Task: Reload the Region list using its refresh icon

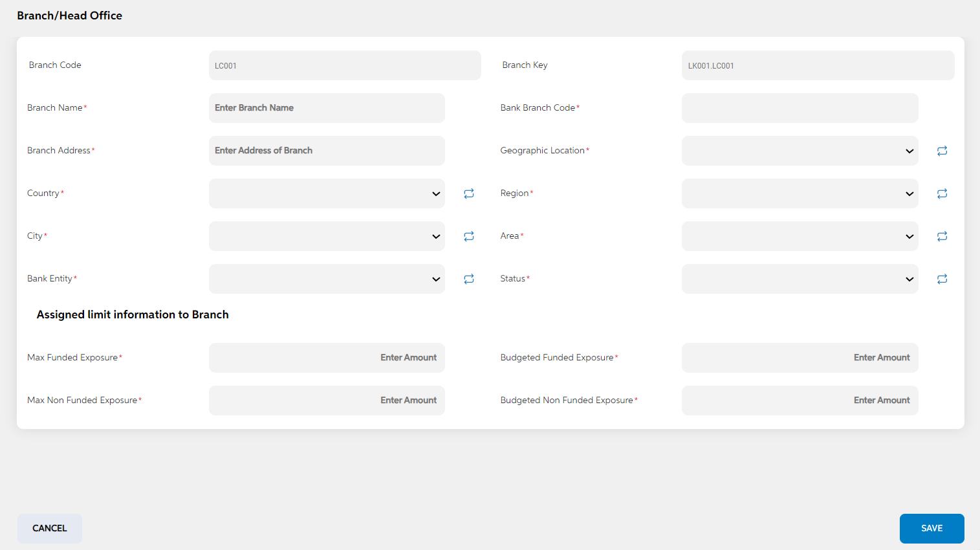Action: tap(942, 193)
